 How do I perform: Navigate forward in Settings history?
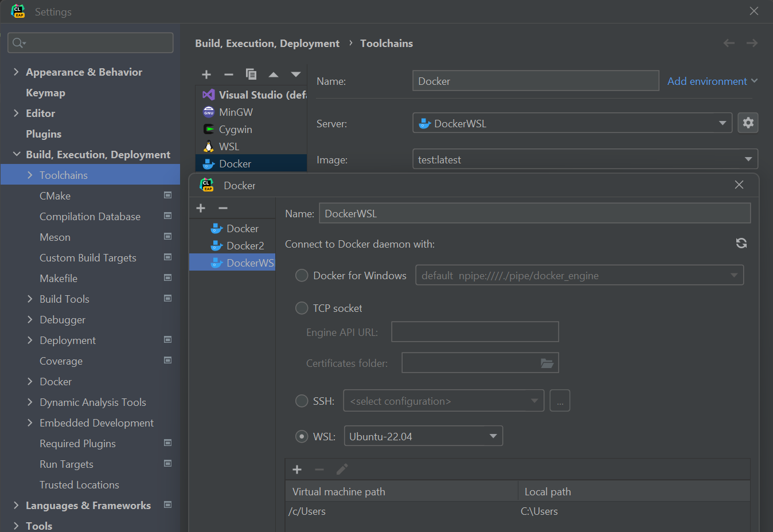click(752, 43)
